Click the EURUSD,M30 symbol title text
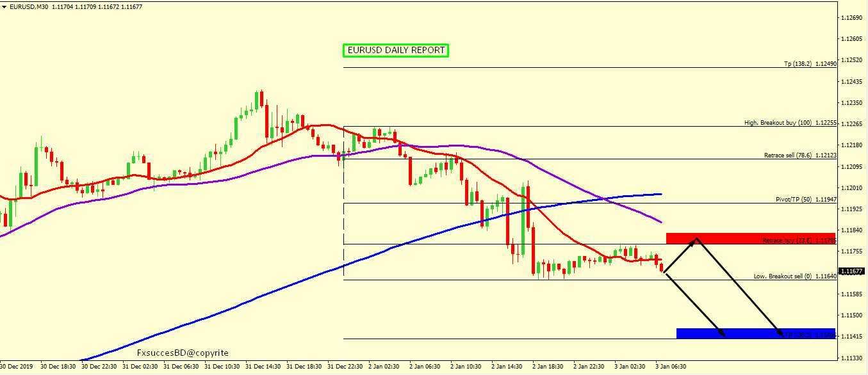Screen dimensions: 868x375 click(x=28, y=6)
